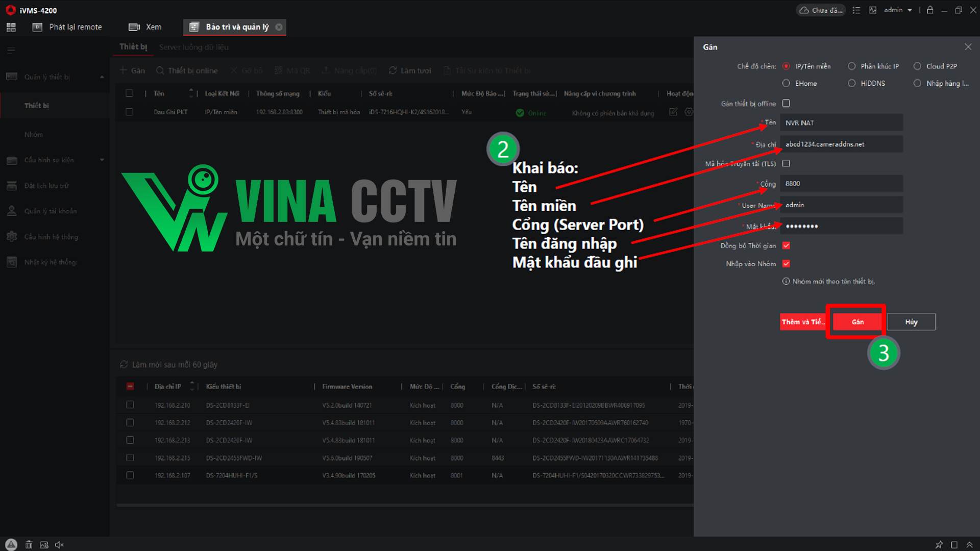Uncheck Nhập vào Nhóm checkbox
Screen dimensions: 980x551
786,264
